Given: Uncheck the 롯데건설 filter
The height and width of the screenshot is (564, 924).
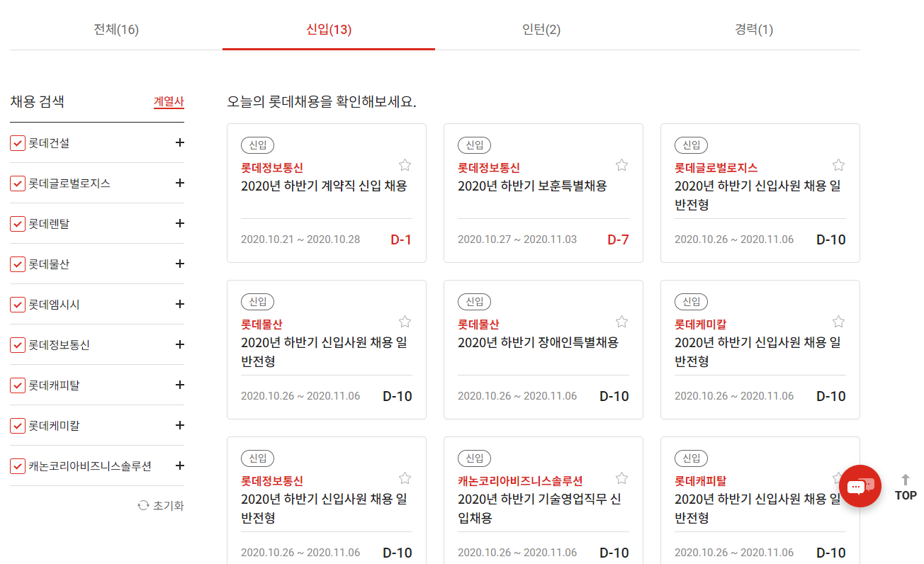Looking at the screenshot, I should (18, 143).
